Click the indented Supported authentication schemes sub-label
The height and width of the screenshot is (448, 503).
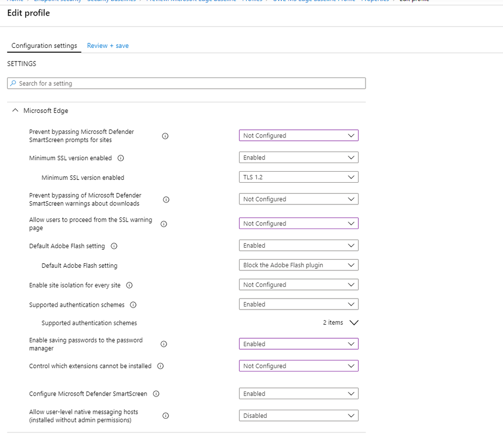pos(89,323)
